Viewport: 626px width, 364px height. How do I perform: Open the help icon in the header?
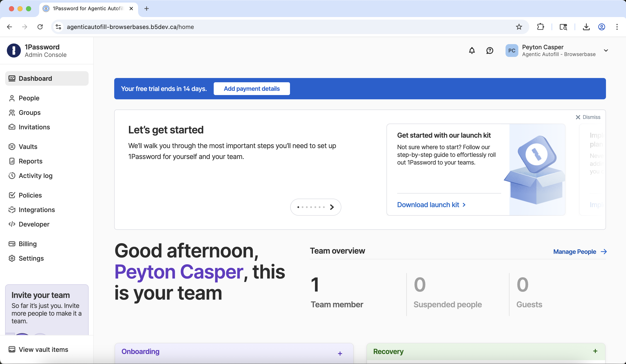point(490,51)
